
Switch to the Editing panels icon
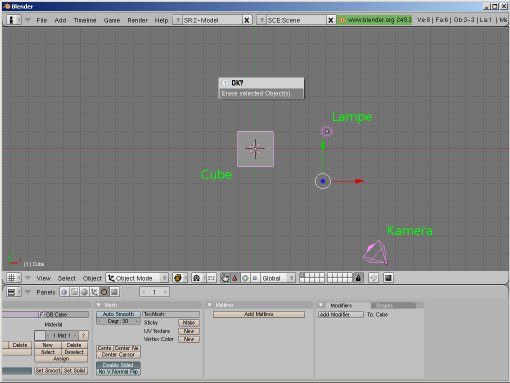[x=104, y=292]
